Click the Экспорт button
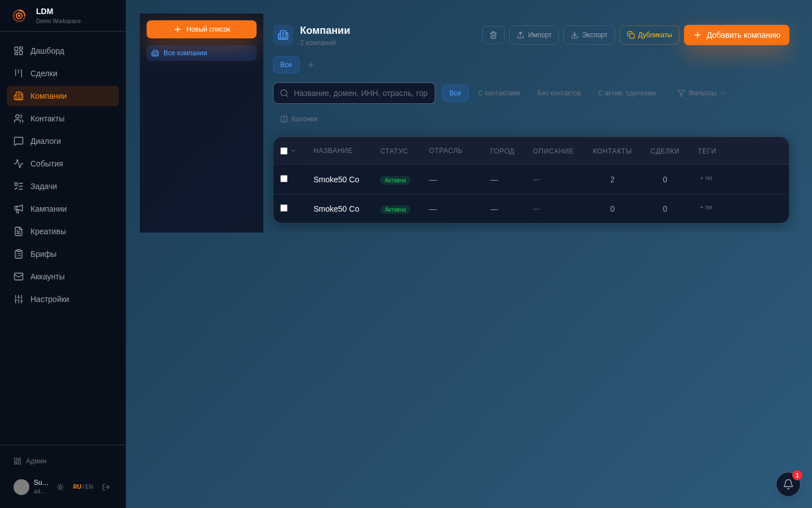This screenshot has width=812, height=508. coord(589,35)
